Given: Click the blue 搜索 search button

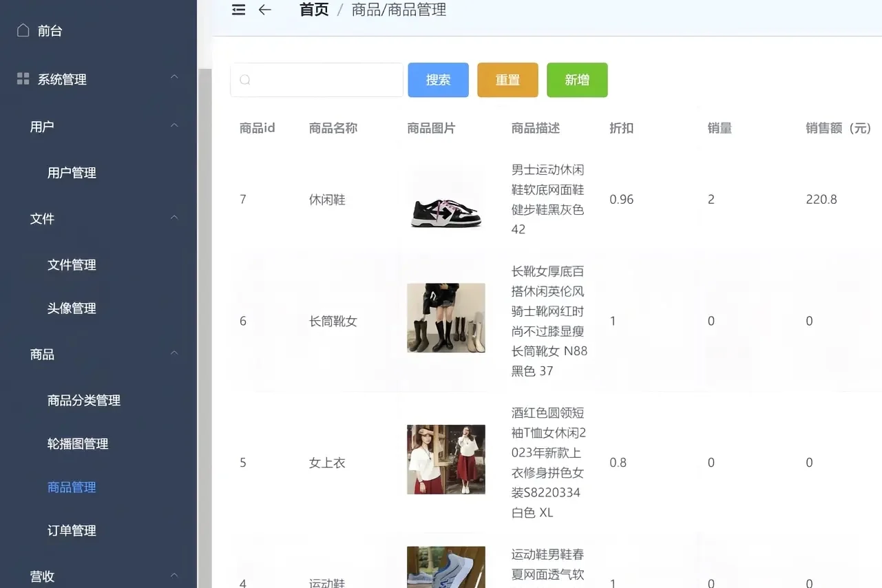Looking at the screenshot, I should click(438, 80).
